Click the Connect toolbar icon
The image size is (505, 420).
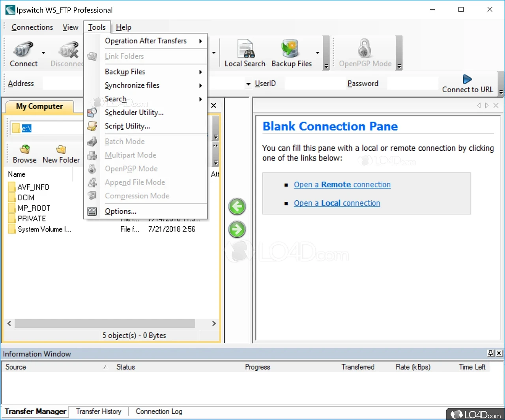point(23,49)
